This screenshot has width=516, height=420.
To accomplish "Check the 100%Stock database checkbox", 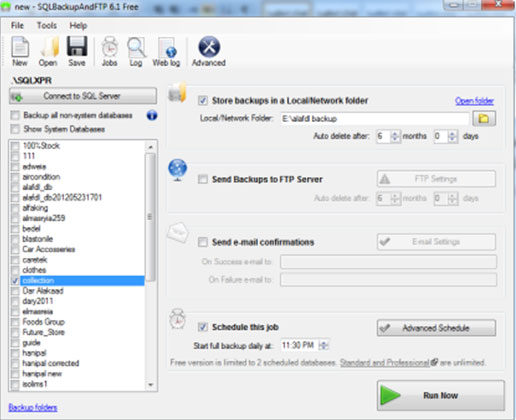I will (x=15, y=146).
